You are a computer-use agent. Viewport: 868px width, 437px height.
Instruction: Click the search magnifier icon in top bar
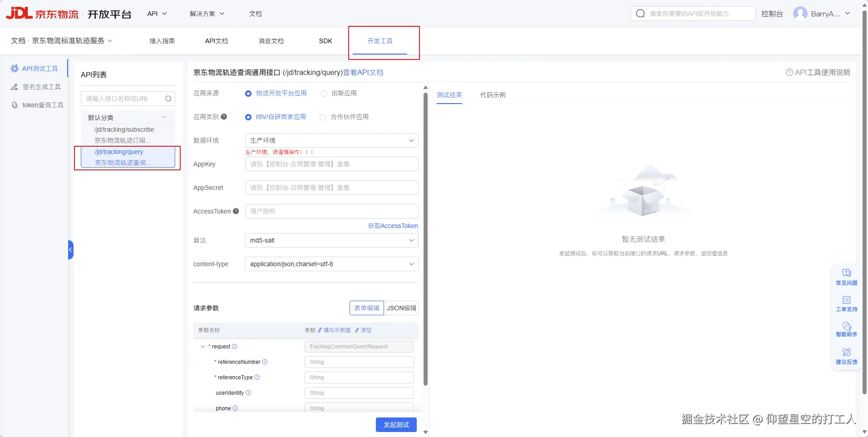click(640, 14)
